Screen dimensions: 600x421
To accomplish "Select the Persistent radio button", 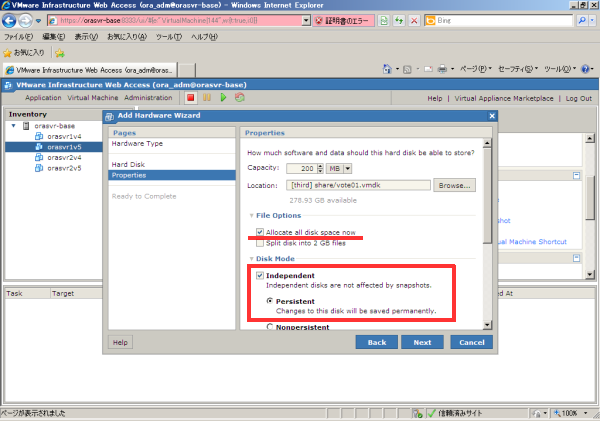I will 269,300.
